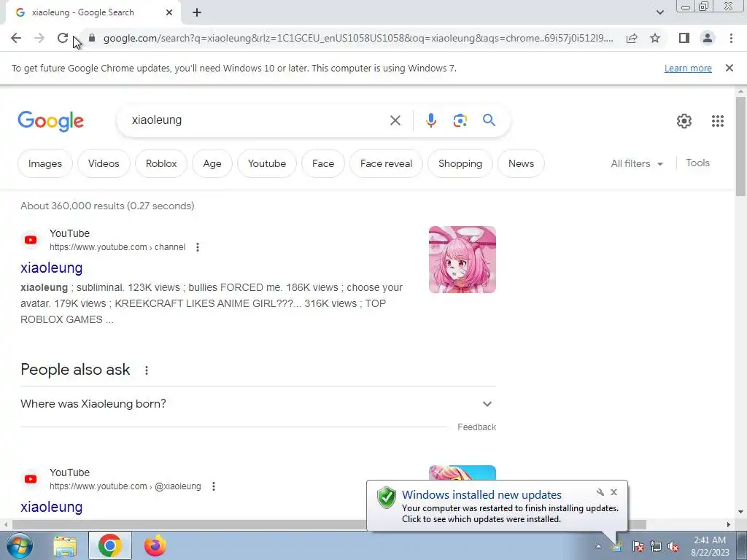747x560 pixels.
Task: Open the first xiaoleung YouTube channel result
Action: tap(52, 268)
